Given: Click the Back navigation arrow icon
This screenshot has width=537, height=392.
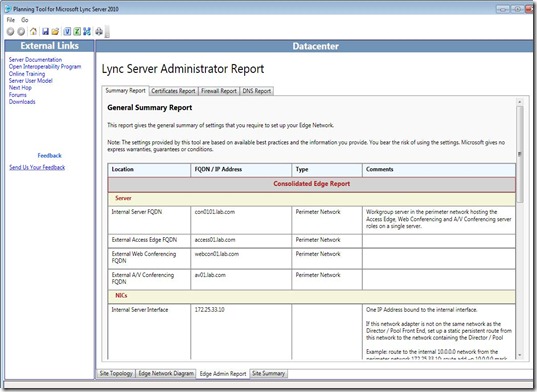Looking at the screenshot, I should pyautogui.click(x=10, y=31).
